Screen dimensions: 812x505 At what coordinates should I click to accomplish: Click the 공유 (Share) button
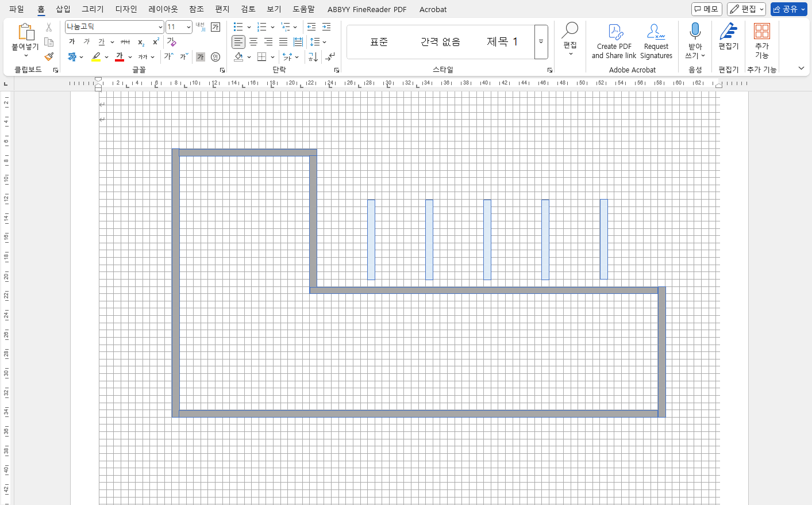click(x=788, y=9)
